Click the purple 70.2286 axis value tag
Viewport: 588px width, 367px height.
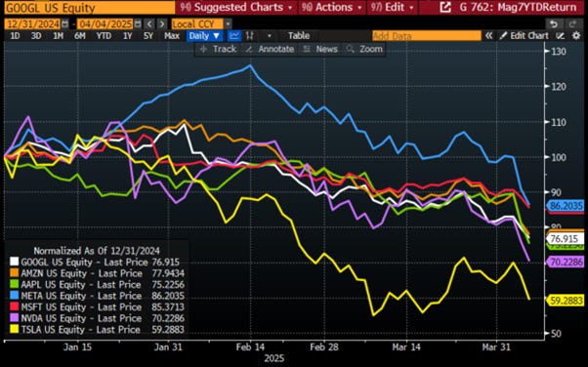(566, 262)
